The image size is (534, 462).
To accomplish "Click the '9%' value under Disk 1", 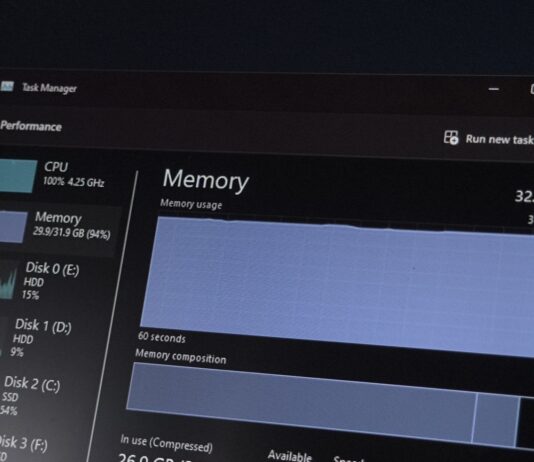I will tap(17, 352).
